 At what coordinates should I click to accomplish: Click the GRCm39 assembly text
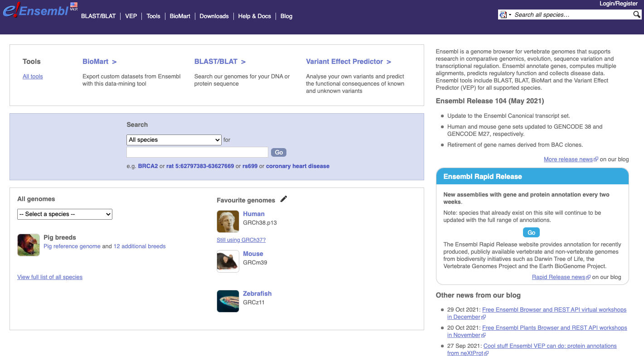(x=255, y=263)
